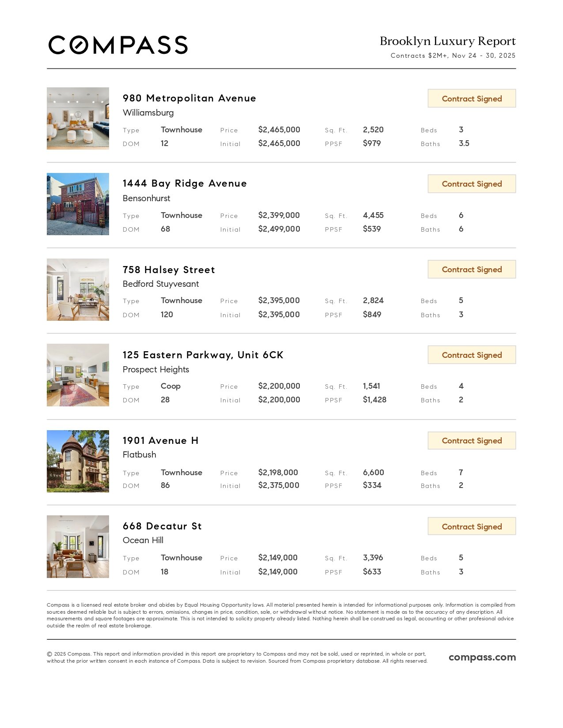Open the 980 Metropolitan Avenue listing photo
Viewport: 563px width, 728px height.
tap(78, 118)
